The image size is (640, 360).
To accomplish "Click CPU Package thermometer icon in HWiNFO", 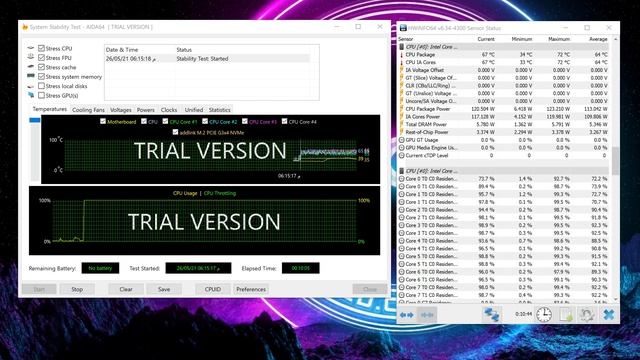I will 402,55.
